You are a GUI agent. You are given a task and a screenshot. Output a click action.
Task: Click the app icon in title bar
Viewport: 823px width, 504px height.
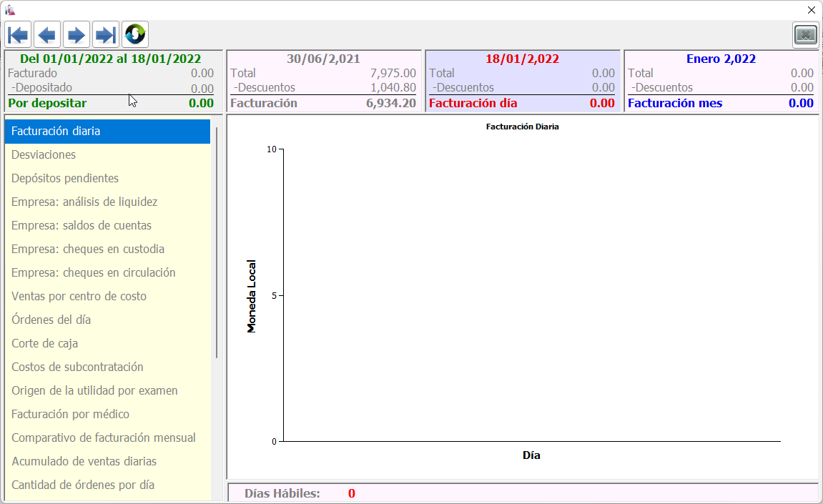[x=10, y=10]
